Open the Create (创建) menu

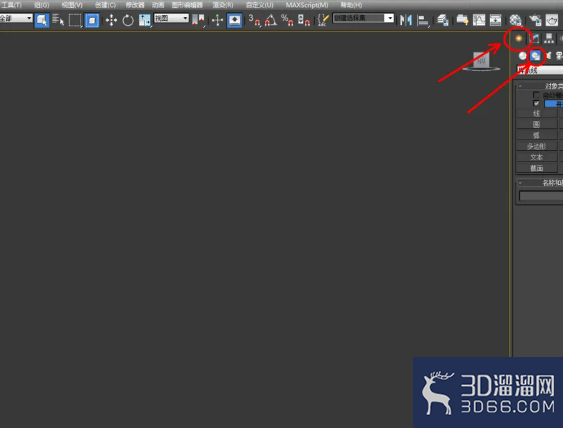(x=105, y=5)
